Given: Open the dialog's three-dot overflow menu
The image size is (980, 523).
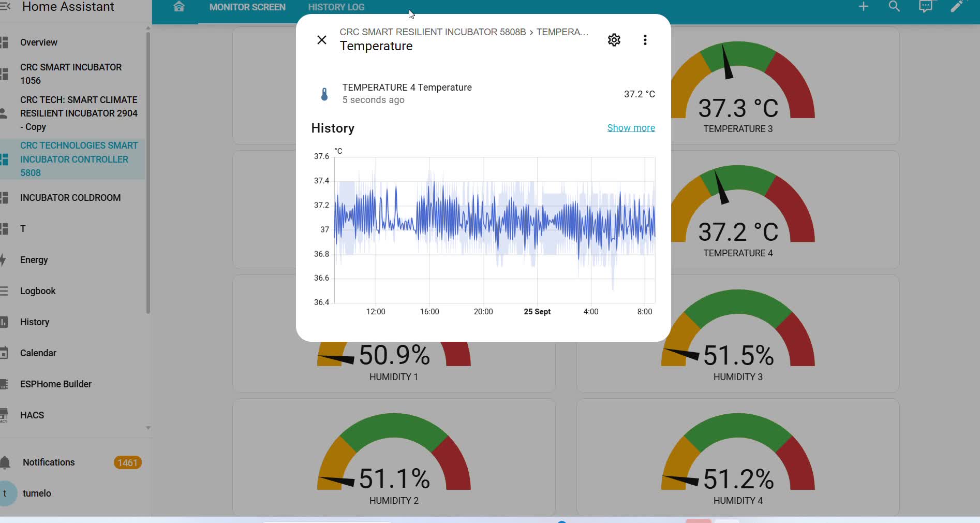Looking at the screenshot, I should 645,40.
